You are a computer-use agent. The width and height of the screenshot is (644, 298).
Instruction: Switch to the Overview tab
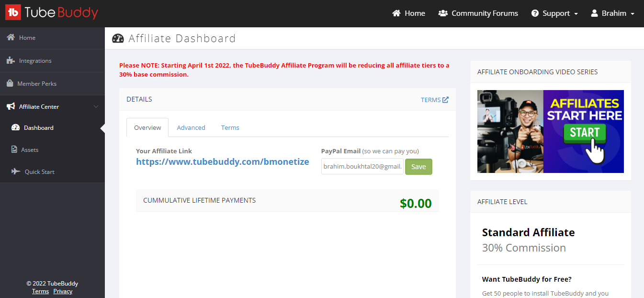pyautogui.click(x=147, y=127)
